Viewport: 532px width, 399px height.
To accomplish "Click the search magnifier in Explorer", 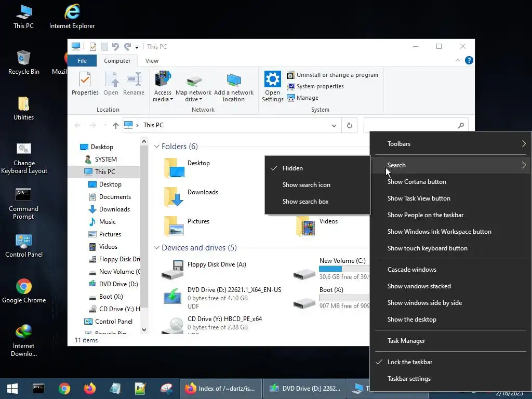I will [461, 126].
